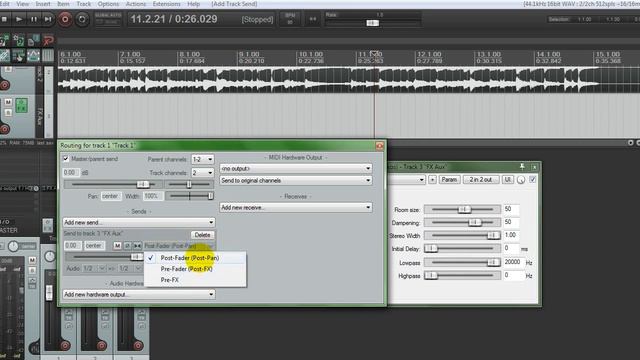Click the 2 in 2 out button
Image resolution: width=640 pixels, height=360 pixels.
click(x=481, y=180)
